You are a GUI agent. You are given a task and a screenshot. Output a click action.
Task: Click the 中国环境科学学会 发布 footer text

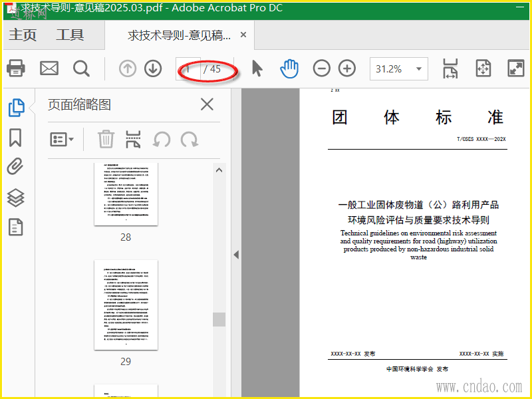[x=417, y=369]
